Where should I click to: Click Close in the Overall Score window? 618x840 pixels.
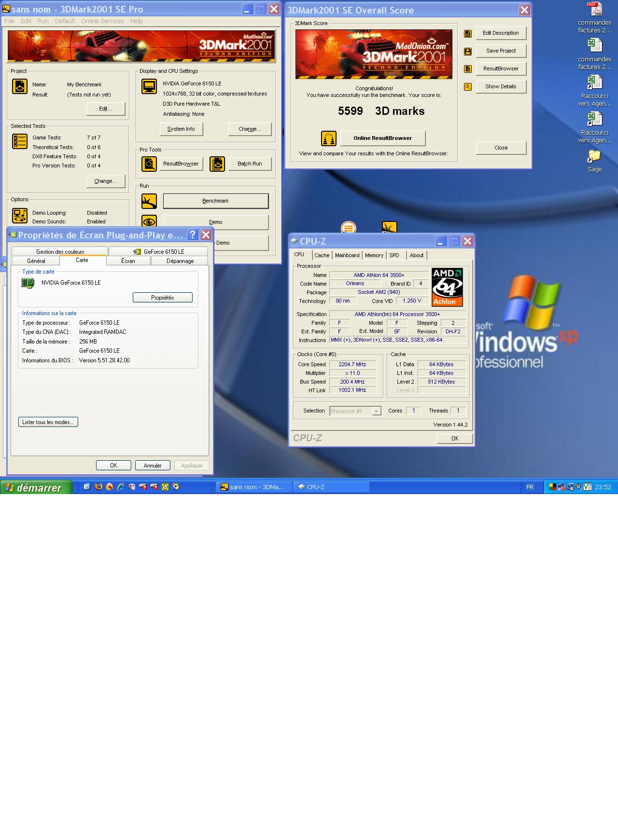[x=501, y=148]
